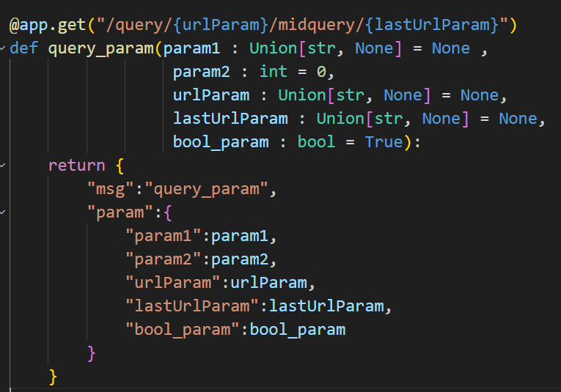The height and width of the screenshot is (392, 561).
Task: Click the "param2" dictionary key
Action: (163, 260)
